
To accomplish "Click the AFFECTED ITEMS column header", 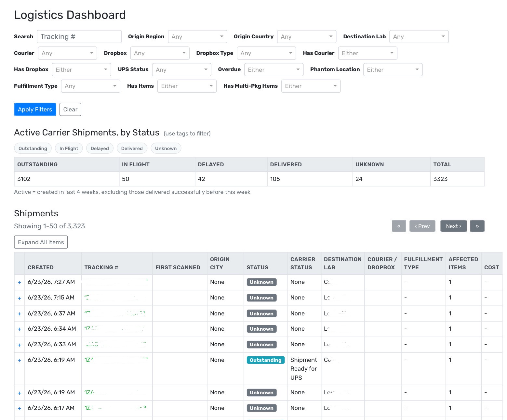I will 463,263.
